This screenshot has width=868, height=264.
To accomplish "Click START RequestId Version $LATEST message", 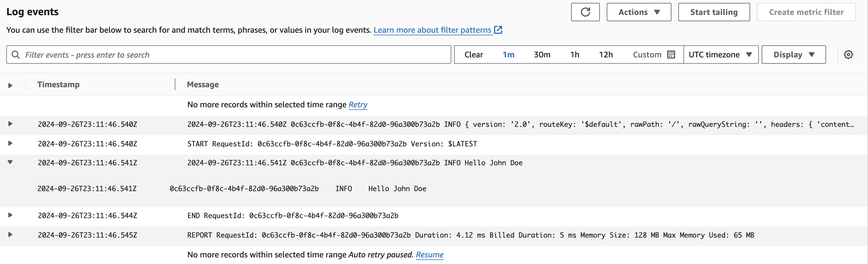I will [x=332, y=144].
